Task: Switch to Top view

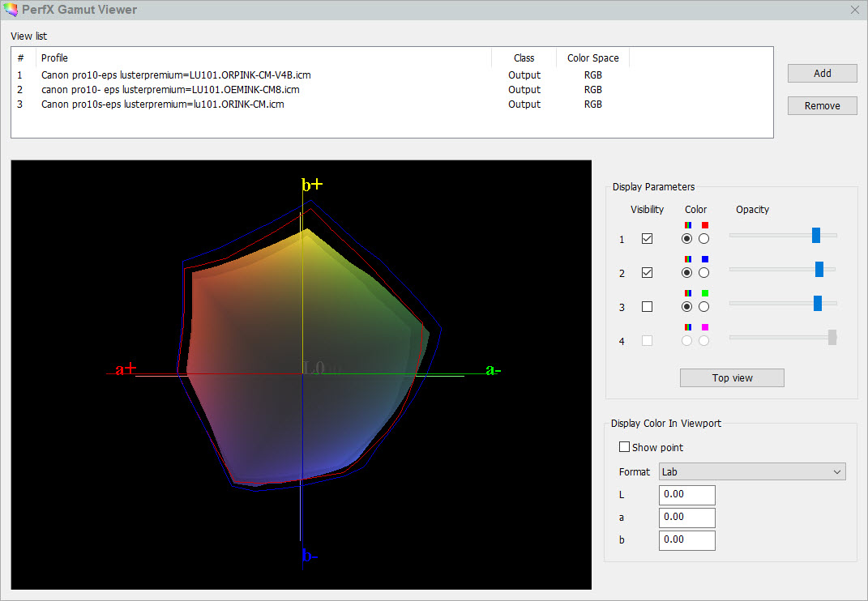Action: pyautogui.click(x=732, y=378)
